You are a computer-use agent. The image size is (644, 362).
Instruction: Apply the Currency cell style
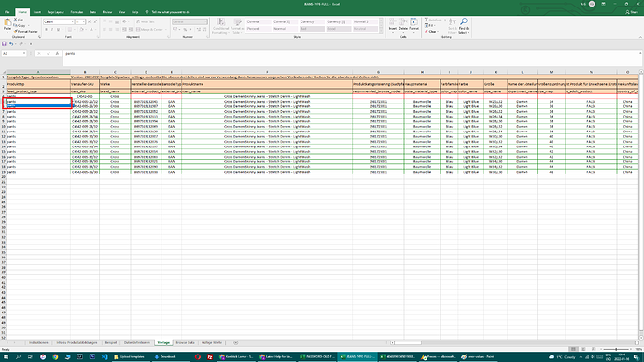pyautogui.click(x=312, y=21)
